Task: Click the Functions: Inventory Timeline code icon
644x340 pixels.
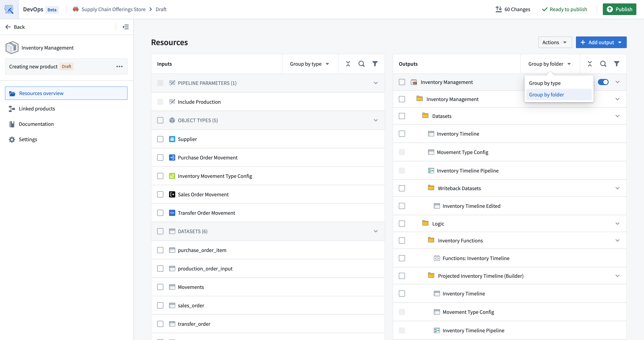Action: 437,258
